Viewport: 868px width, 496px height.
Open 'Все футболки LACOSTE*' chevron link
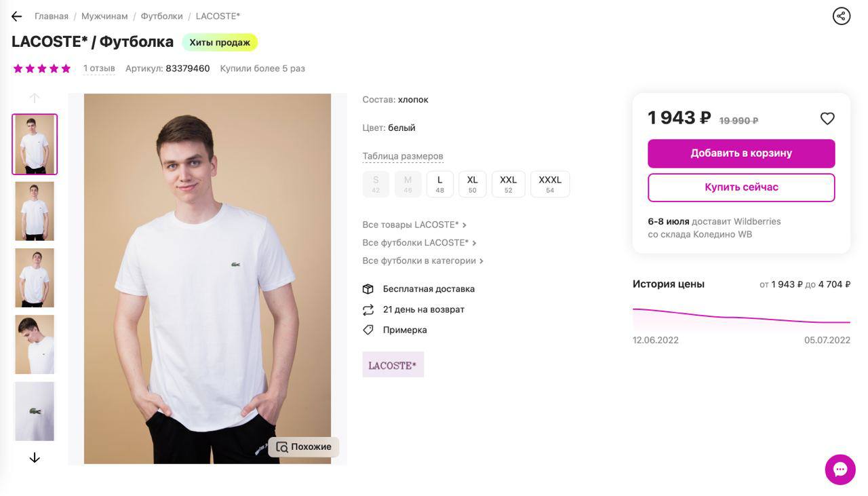(419, 243)
